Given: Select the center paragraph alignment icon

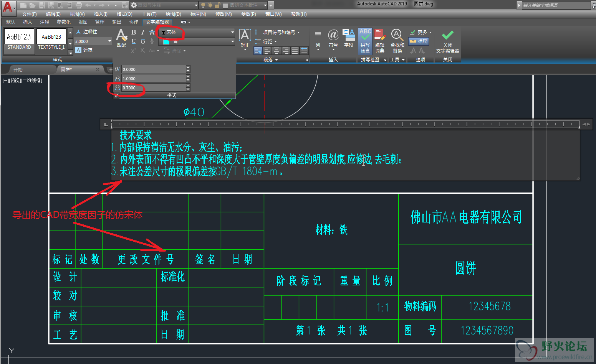Looking at the screenshot, I should click(276, 51).
